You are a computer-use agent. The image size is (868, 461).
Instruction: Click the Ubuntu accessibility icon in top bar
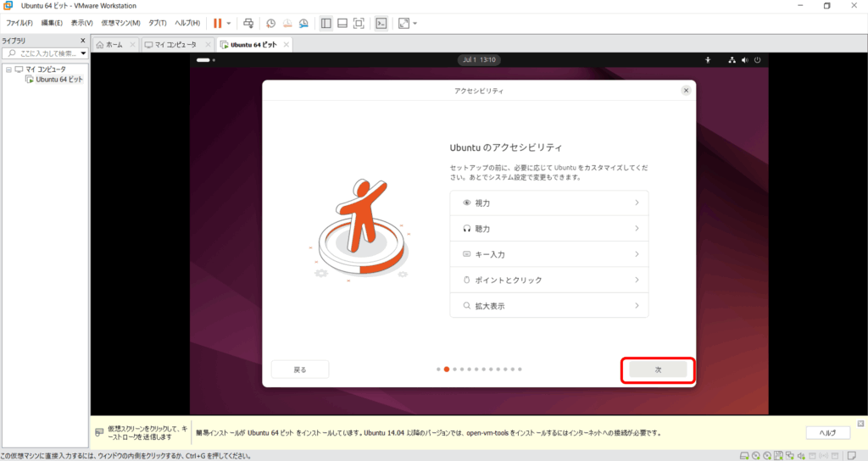click(708, 60)
